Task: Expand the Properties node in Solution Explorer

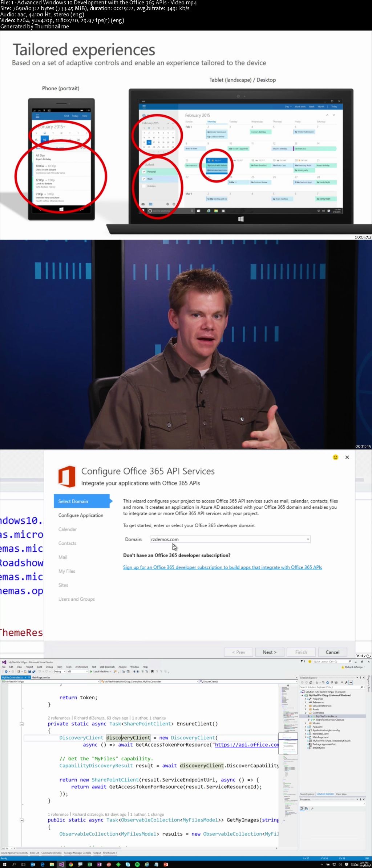Action: [306, 699]
